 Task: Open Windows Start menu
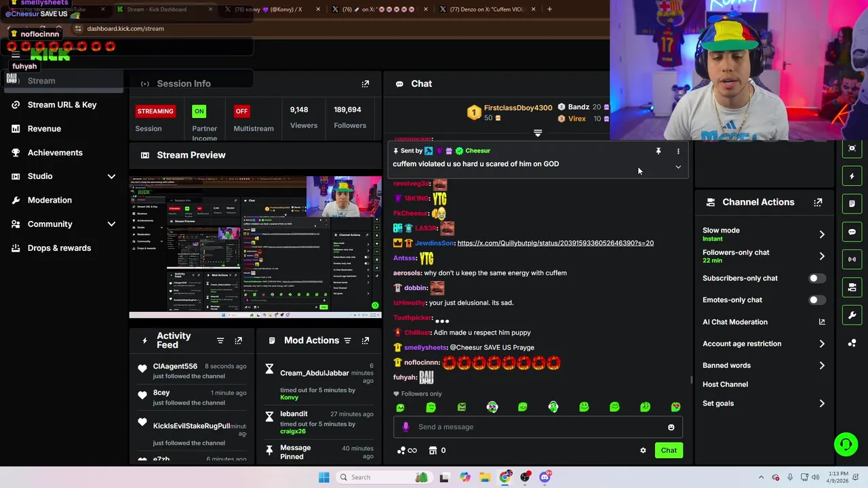click(x=324, y=477)
